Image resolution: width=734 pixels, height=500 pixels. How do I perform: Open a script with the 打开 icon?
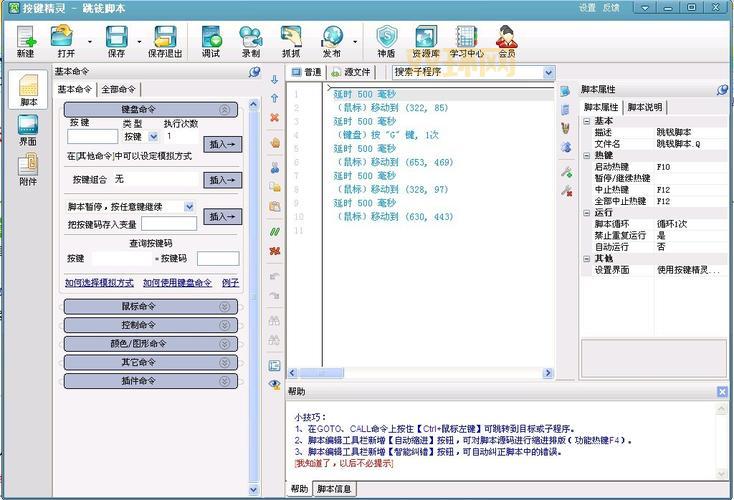(x=66, y=41)
